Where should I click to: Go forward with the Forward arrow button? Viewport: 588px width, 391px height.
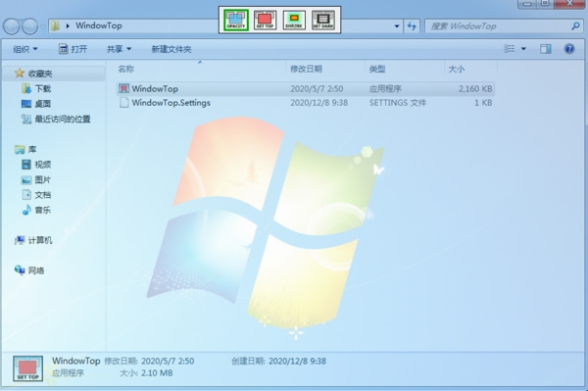(x=30, y=26)
